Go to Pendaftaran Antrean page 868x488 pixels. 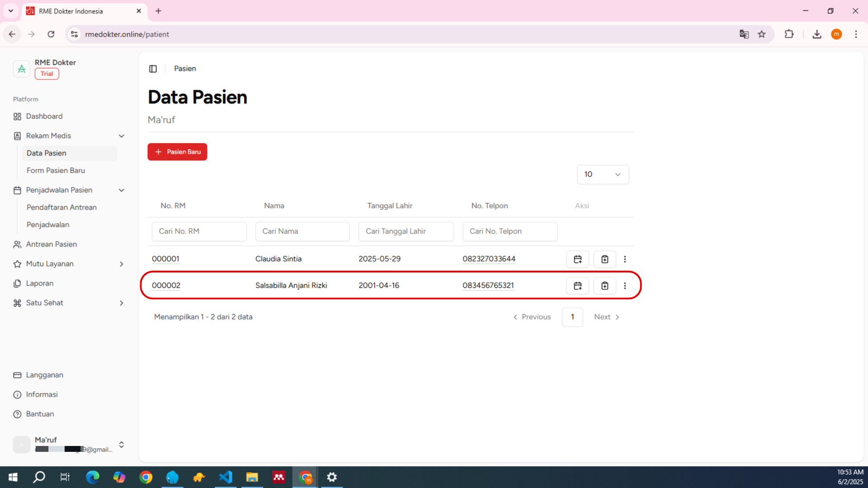pos(61,207)
